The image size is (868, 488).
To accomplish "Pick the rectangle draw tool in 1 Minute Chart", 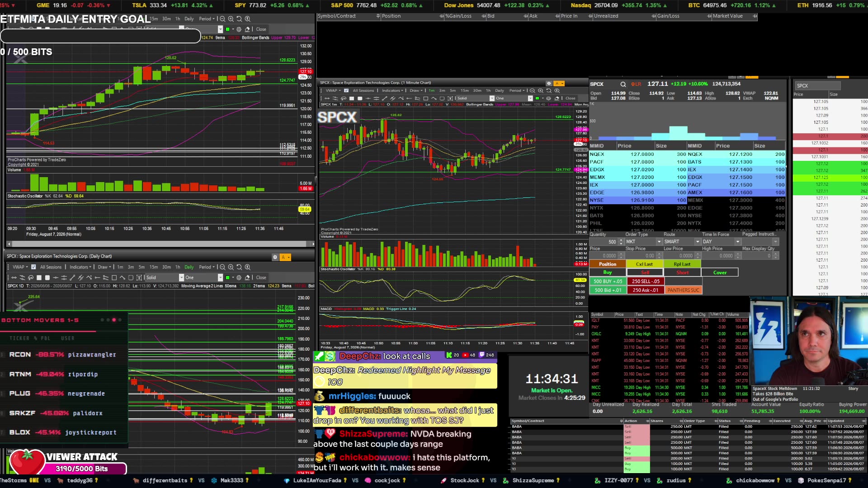I will pos(425,98).
